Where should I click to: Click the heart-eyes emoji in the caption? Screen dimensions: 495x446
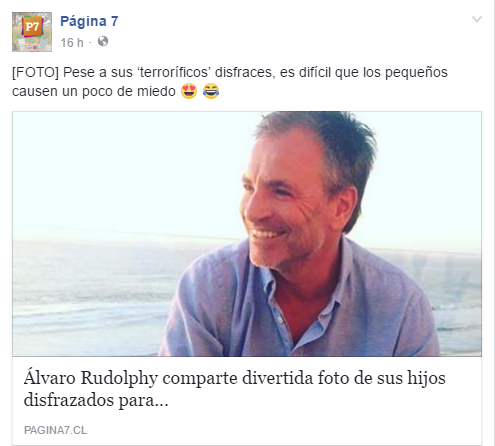(189, 91)
